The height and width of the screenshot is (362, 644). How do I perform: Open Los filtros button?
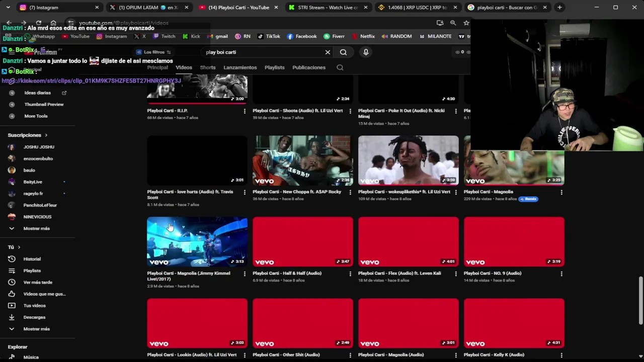154,52
